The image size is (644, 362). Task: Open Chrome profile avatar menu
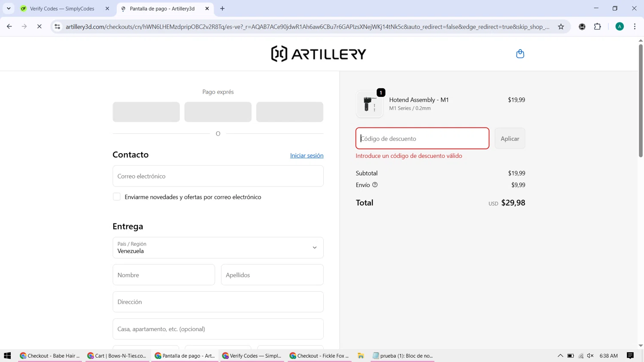(620, 27)
